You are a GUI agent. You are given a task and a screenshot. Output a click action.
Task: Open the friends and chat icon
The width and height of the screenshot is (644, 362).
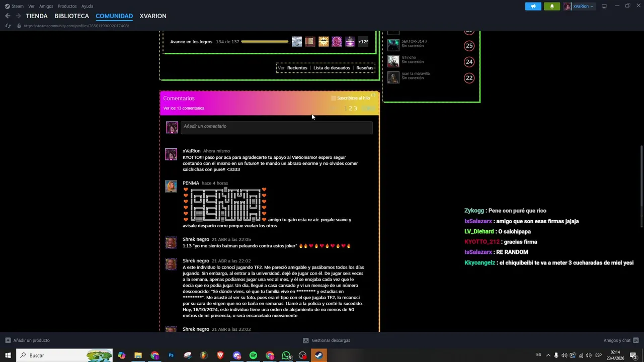click(636, 340)
